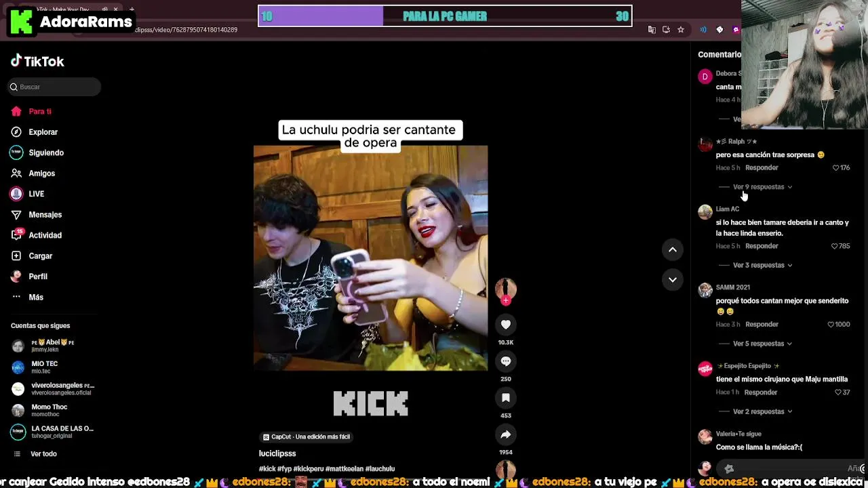Open SAMM 2021's profile avatar
Screen dimensions: 868x488
705,291
